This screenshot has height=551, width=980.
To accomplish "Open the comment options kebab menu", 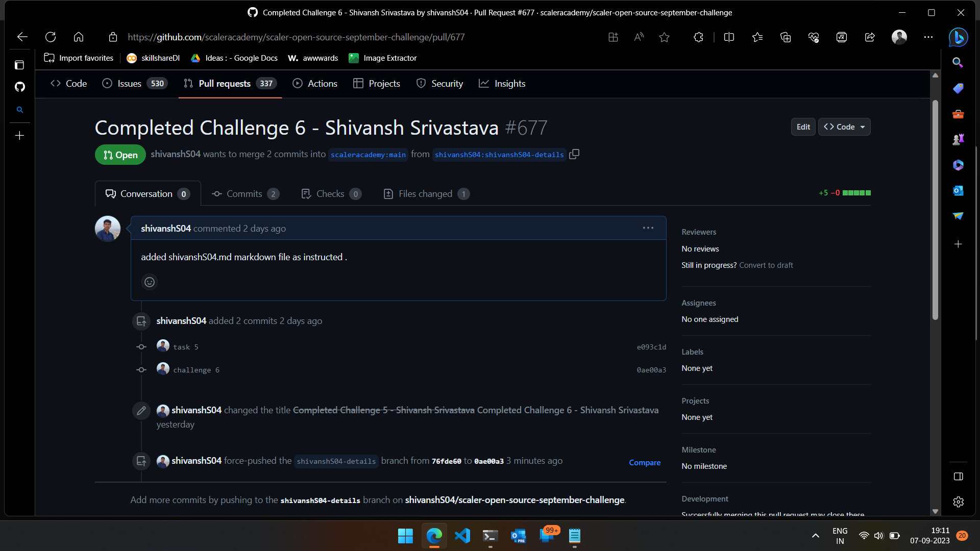I will tap(648, 228).
